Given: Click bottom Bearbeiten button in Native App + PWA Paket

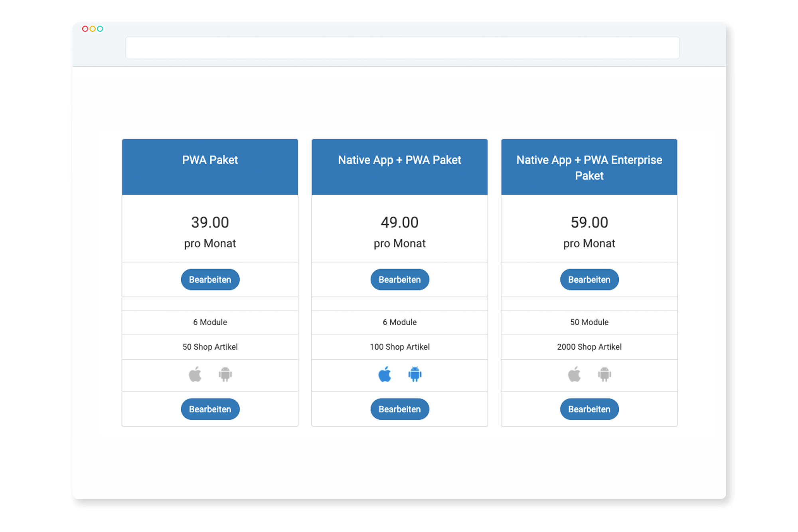Looking at the screenshot, I should click(400, 409).
